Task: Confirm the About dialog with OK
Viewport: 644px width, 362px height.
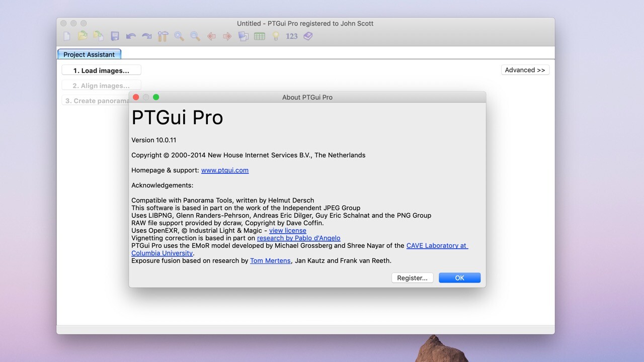Action: point(459,278)
